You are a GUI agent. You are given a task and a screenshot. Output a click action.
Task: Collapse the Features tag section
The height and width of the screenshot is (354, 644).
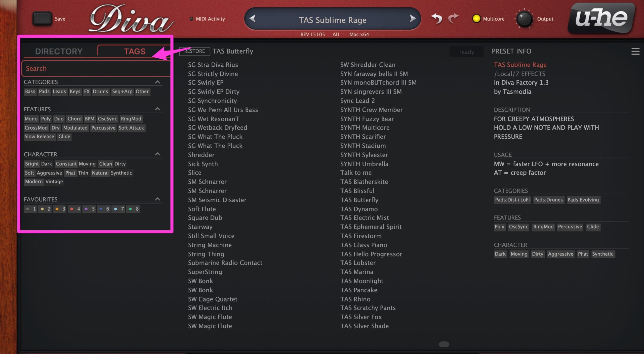(x=157, y=109)
